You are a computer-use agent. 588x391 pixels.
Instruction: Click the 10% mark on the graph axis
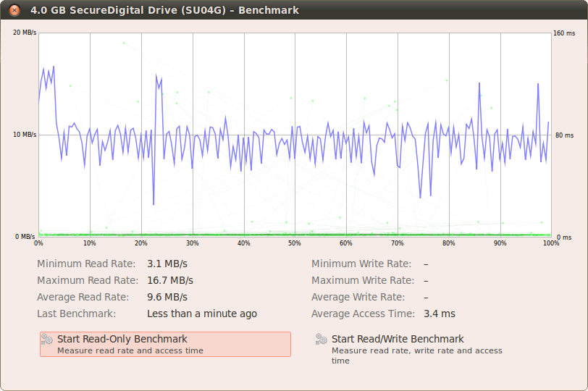(90, 243)
